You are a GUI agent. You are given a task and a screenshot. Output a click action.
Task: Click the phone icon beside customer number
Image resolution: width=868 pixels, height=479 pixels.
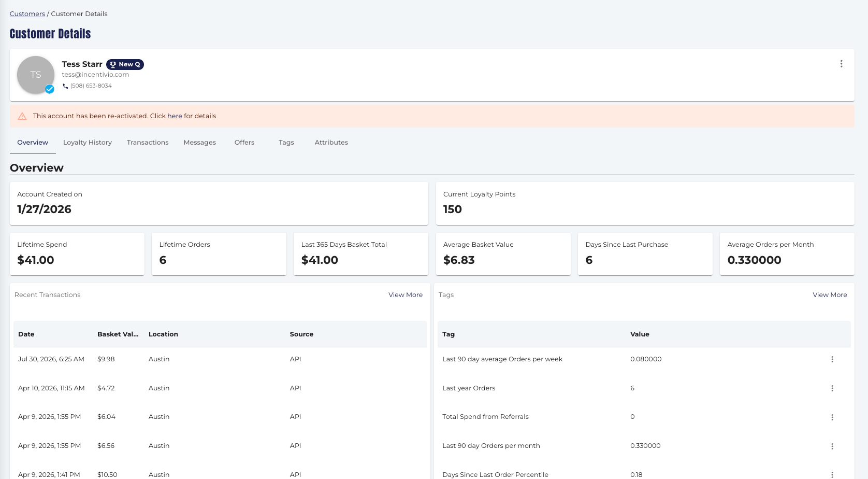[x=65, y=86]
